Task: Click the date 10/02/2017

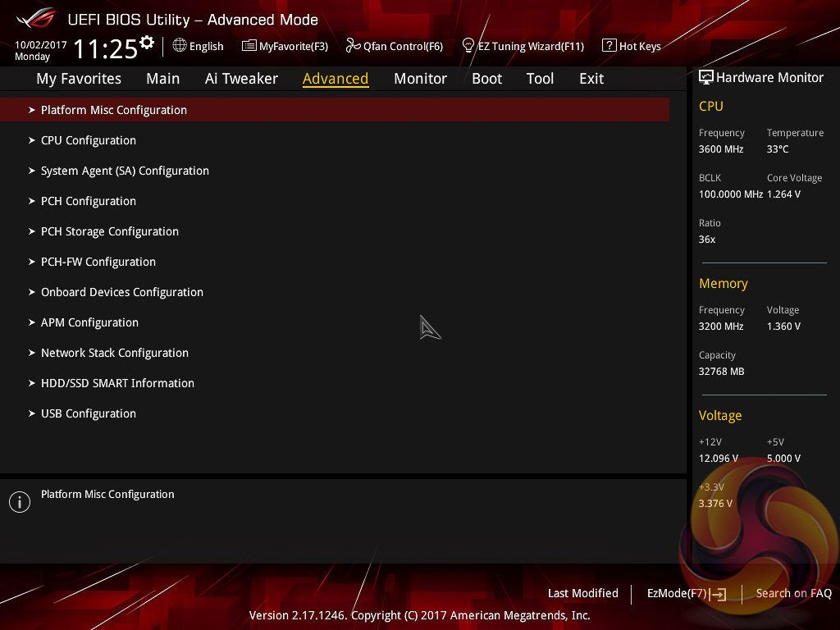Action: click(41, 45)
